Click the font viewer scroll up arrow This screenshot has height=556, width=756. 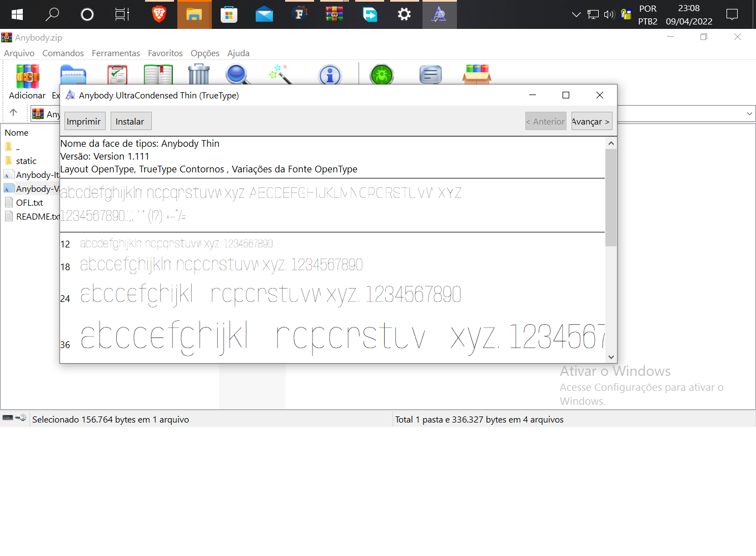(x=611, y=143)
